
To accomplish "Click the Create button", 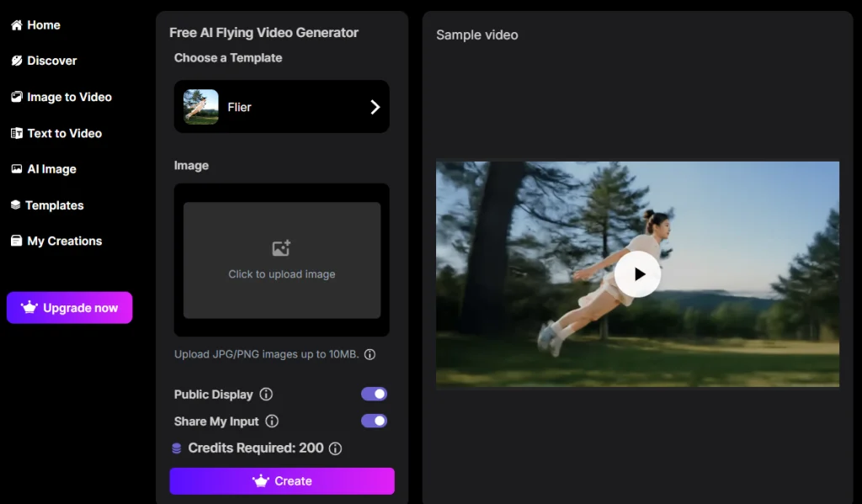I will point(281,480).
